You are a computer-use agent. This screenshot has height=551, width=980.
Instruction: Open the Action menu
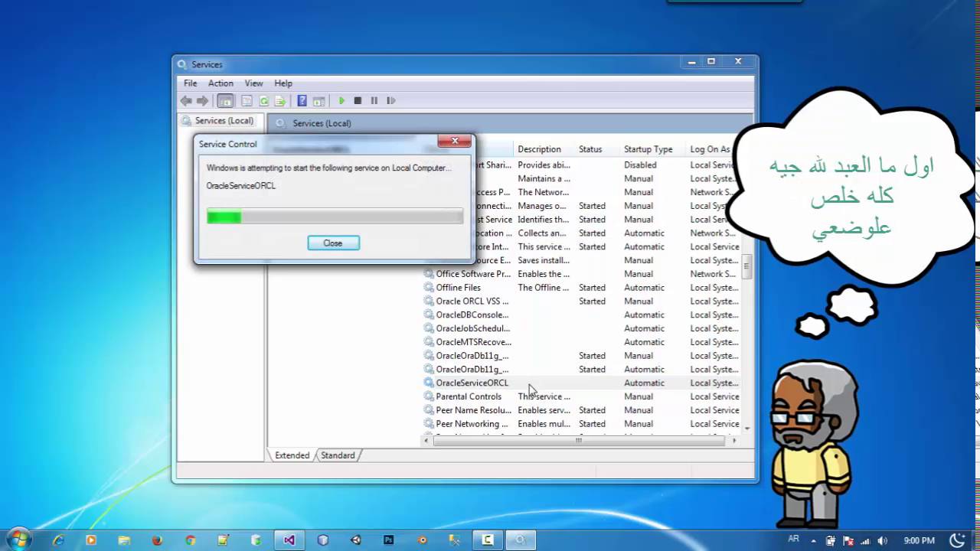click(x=220, y=83)
